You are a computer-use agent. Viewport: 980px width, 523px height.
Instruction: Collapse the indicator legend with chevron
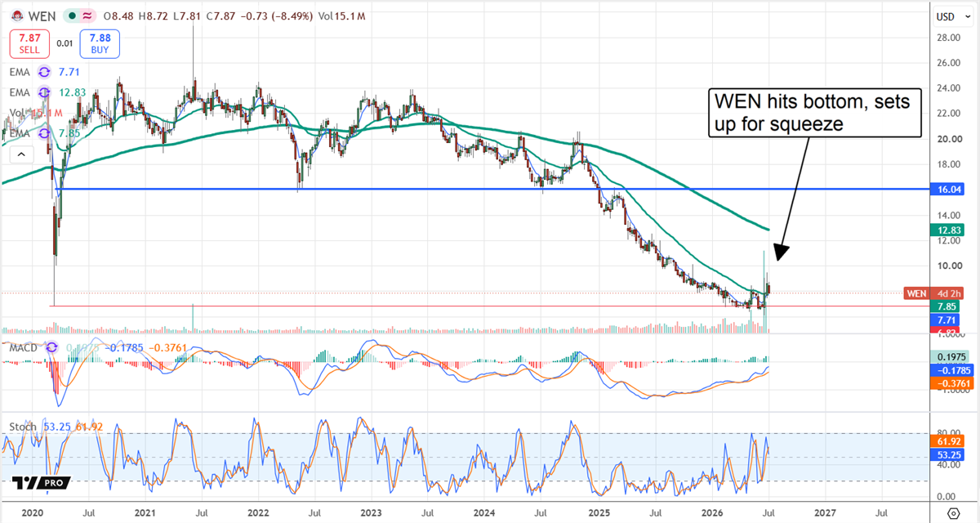pos(20,153)
